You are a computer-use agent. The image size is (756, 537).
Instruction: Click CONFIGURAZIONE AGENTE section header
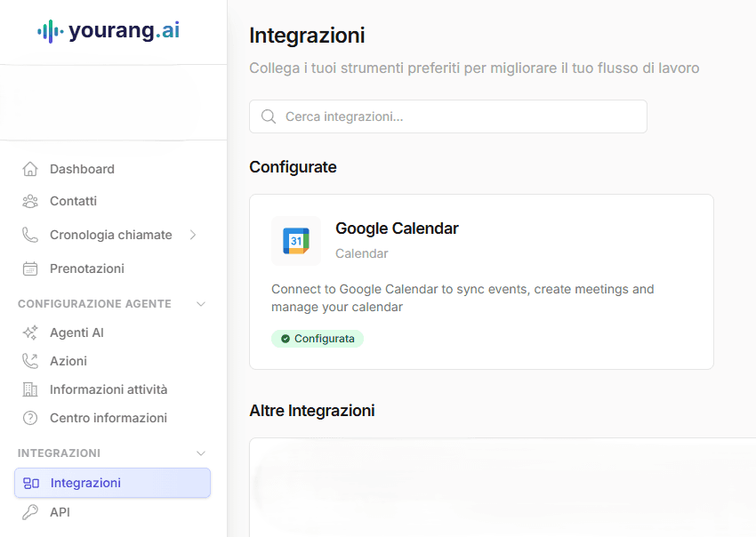click(94, 304)
